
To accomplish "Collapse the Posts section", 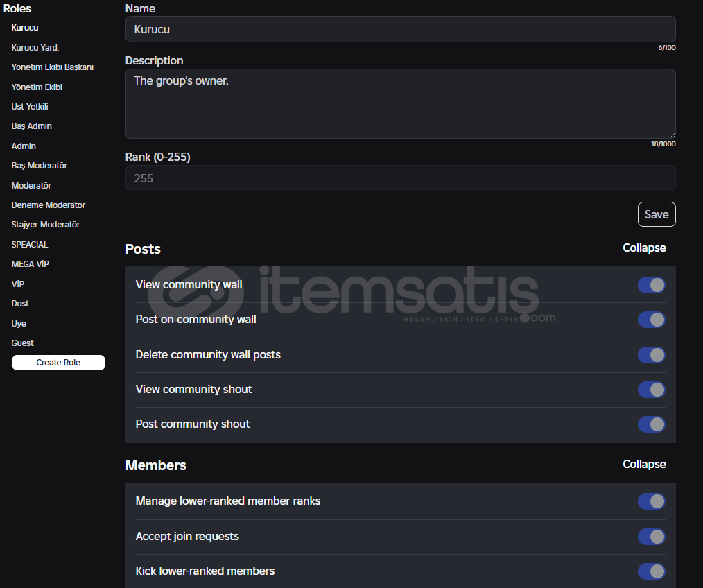I will pyautogui.click(x=644, y=248).
